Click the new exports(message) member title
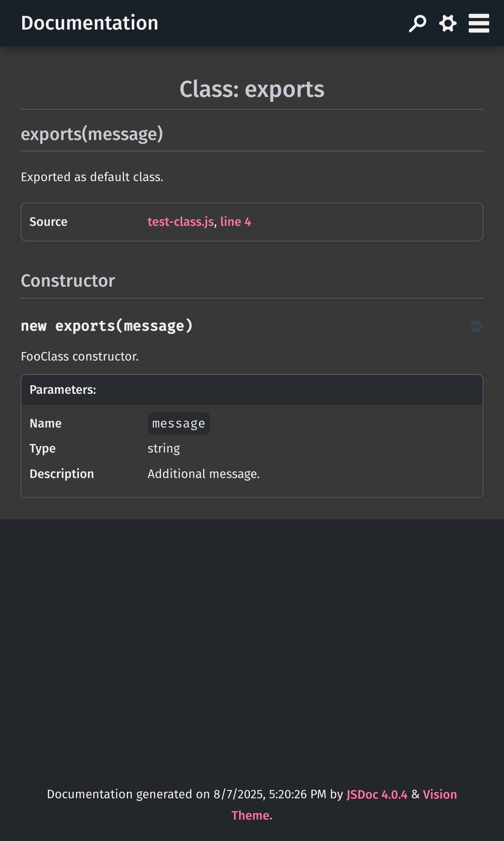Viewport: 504px width, 841px height. [x=107, y=326]
